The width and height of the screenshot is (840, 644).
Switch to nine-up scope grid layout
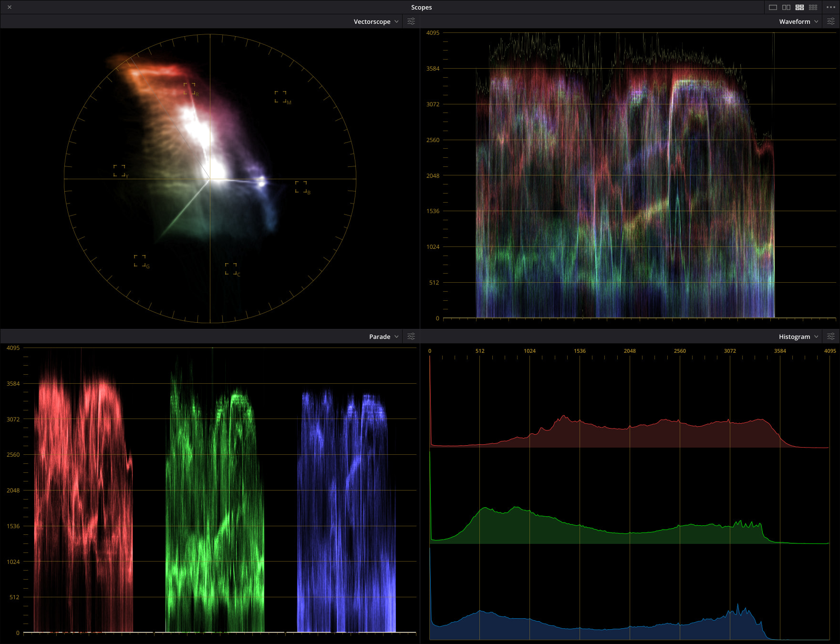813,7
